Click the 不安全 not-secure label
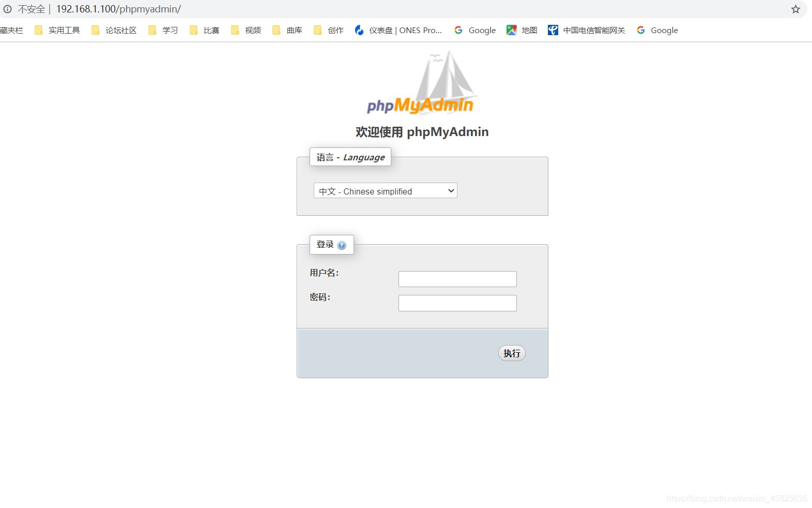812x508 pixels. (31, 9)
